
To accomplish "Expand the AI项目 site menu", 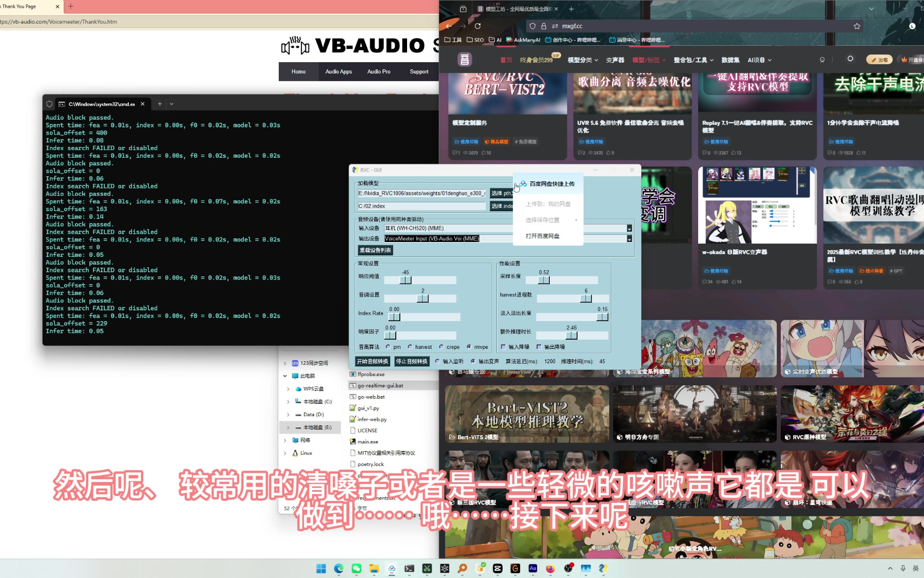I will coord(759,60).
